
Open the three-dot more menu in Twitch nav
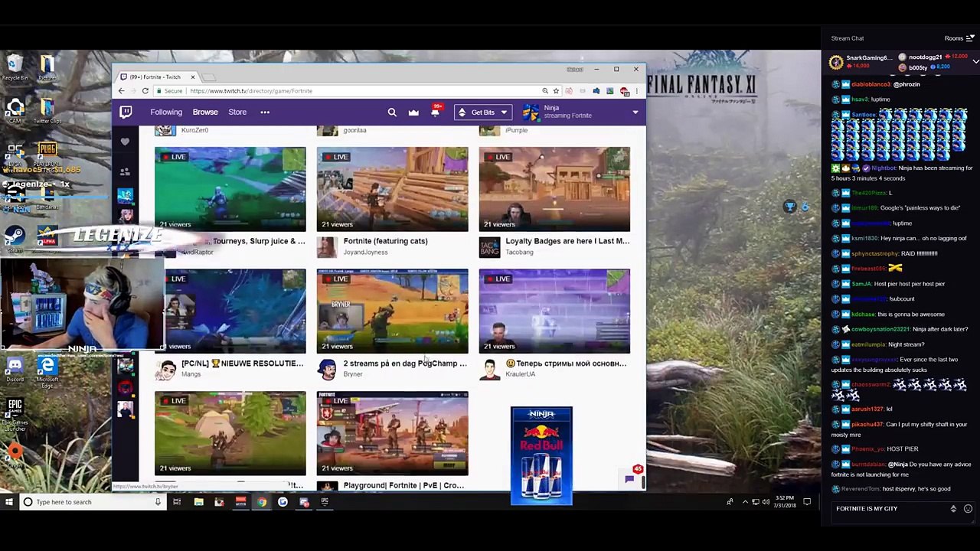pyautogui.click(x=265, y=112)
